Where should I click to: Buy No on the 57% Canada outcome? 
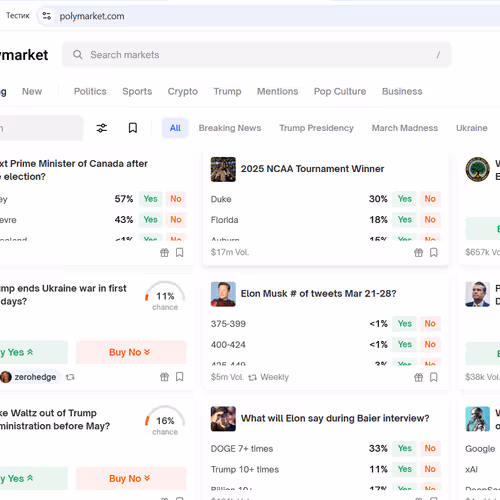click(x=176, y=199)
